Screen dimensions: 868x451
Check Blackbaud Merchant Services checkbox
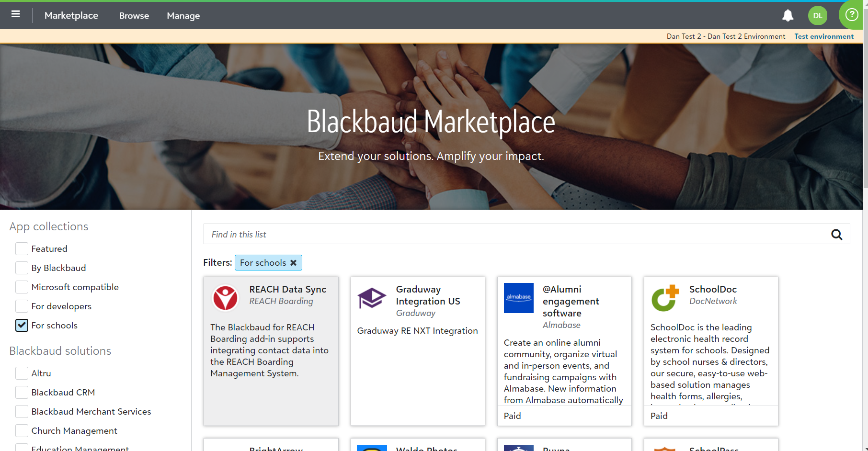tap(22, 412)
